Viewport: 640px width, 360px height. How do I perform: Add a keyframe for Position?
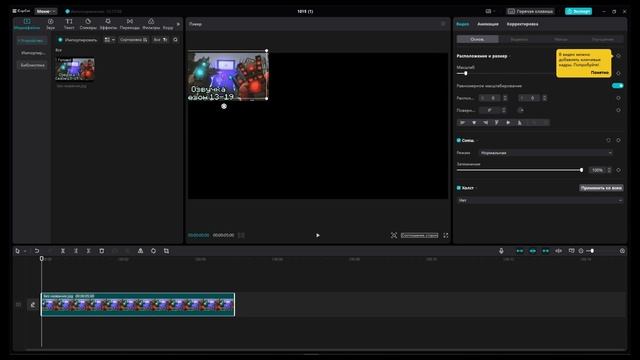tap(618, 98)
